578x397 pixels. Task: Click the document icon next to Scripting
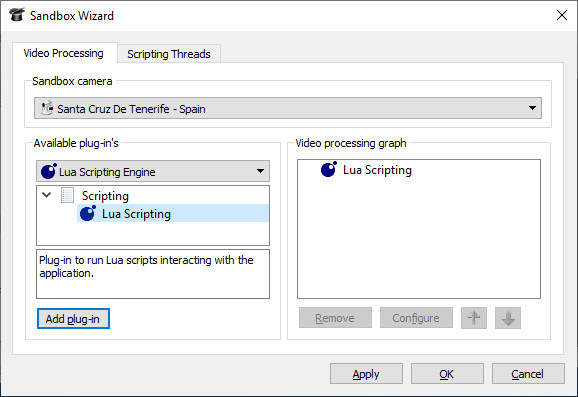pyautogui.click(x=67, y=195)
